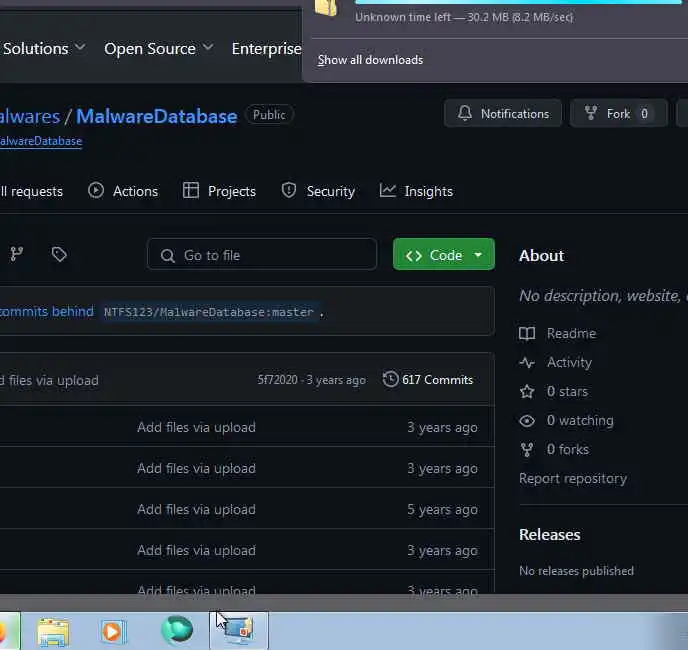Click the Notifications button label
Screen dimensions: 688x650
point(515,114)
